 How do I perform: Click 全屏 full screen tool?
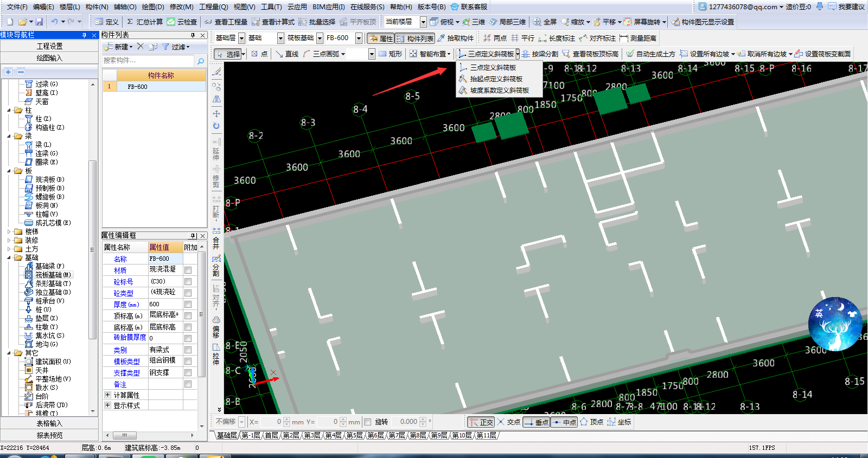click(x=545, y=22)
